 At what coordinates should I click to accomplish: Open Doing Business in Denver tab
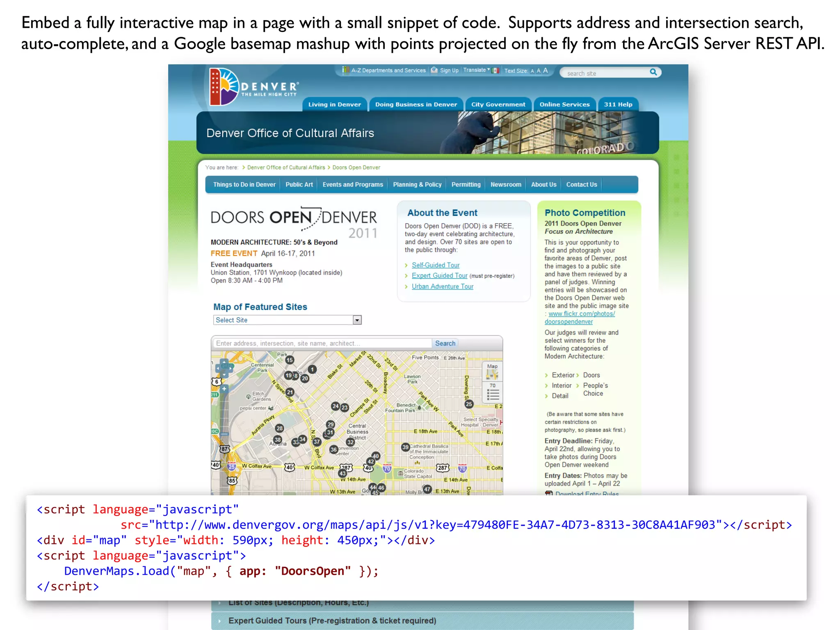tap(416, 105)
